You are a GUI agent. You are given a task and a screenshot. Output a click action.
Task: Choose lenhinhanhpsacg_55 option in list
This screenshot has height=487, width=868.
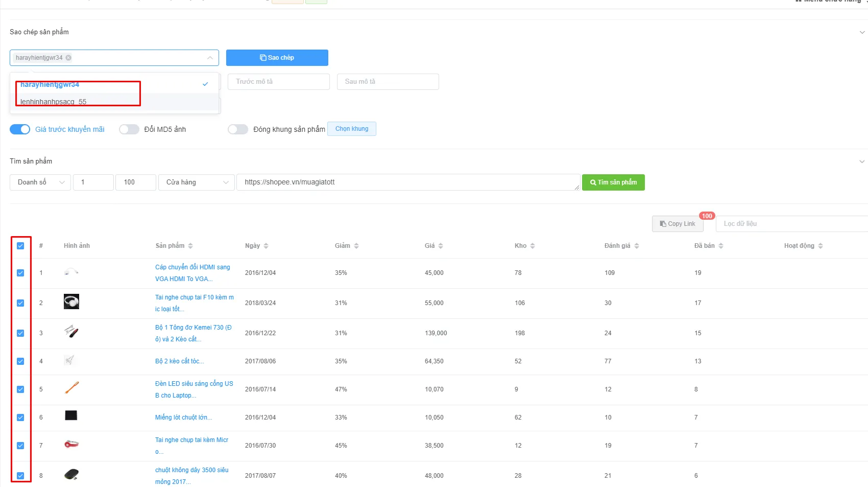pos(115,102)
